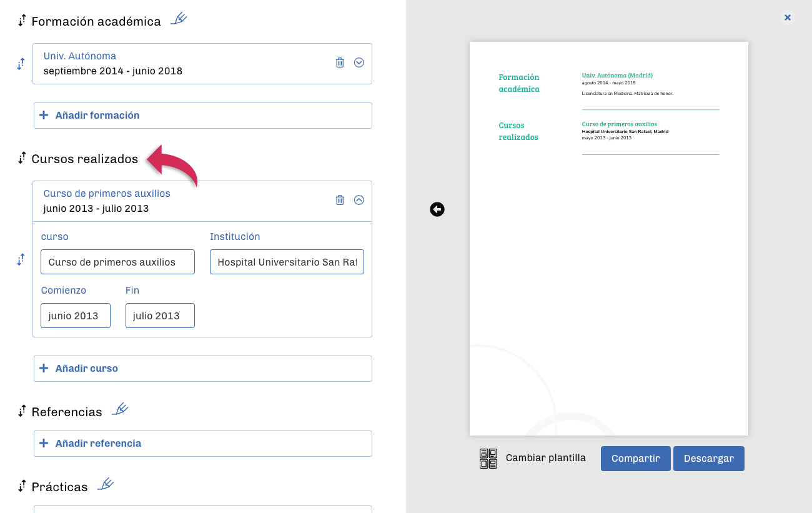Close the preview panel with the X
This screenshot has height=513, width=812.
[788, 17]
